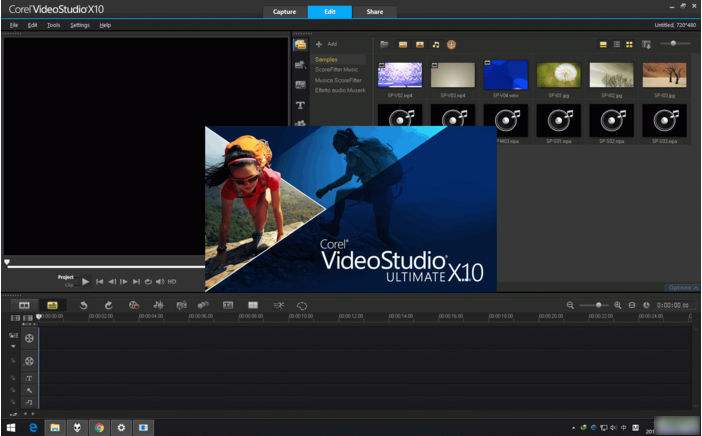702x436 pixels.
Task: Switch to the Share tab
Action: pyautogui.click(x=375, y=12)
